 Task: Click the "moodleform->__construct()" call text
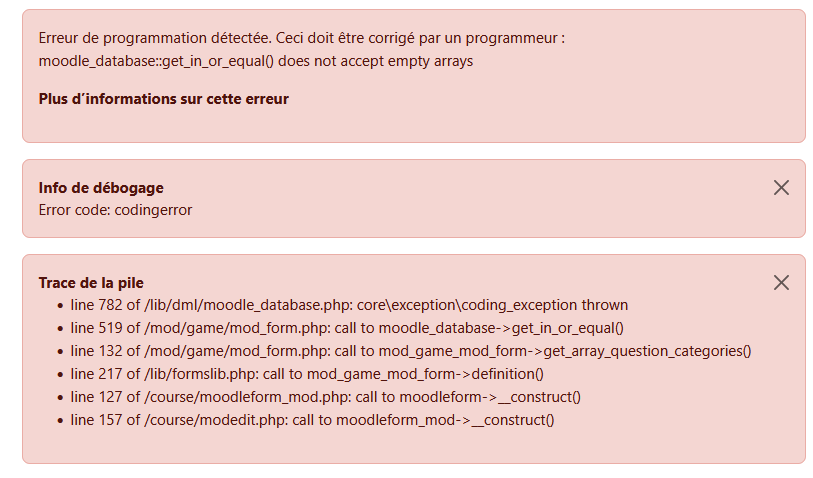click(x=490, y=397)
